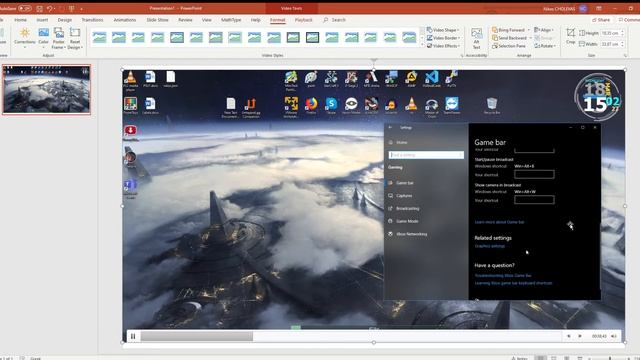The image size is (640, 360).
Task: Click the Height spinner arrows
Action: click(622, 33)
